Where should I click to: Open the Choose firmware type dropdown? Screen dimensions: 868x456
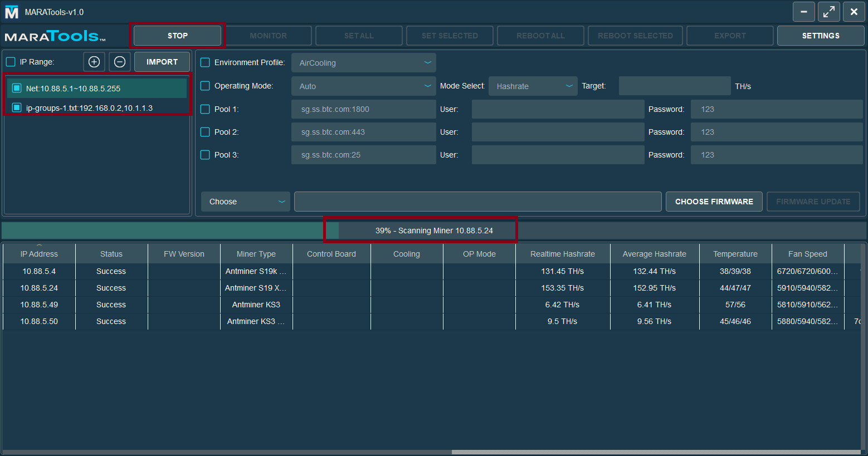pyautogui.click(x=245, y=202)
